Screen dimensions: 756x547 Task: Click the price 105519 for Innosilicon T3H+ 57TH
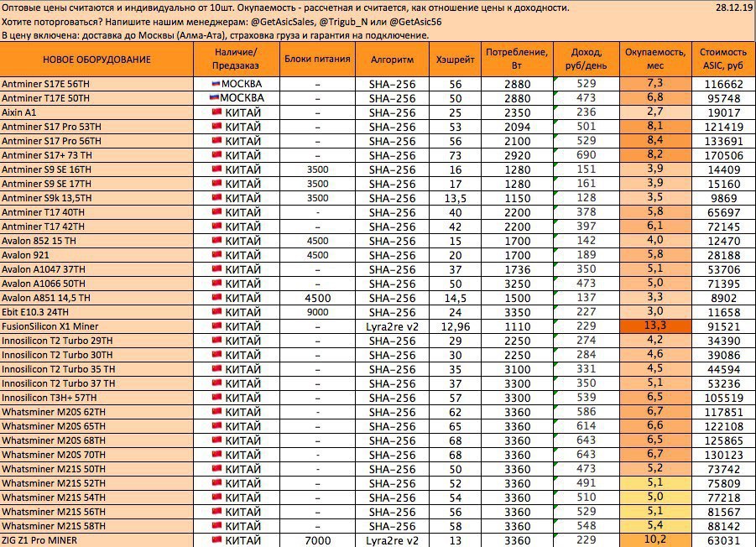[724, 398]
